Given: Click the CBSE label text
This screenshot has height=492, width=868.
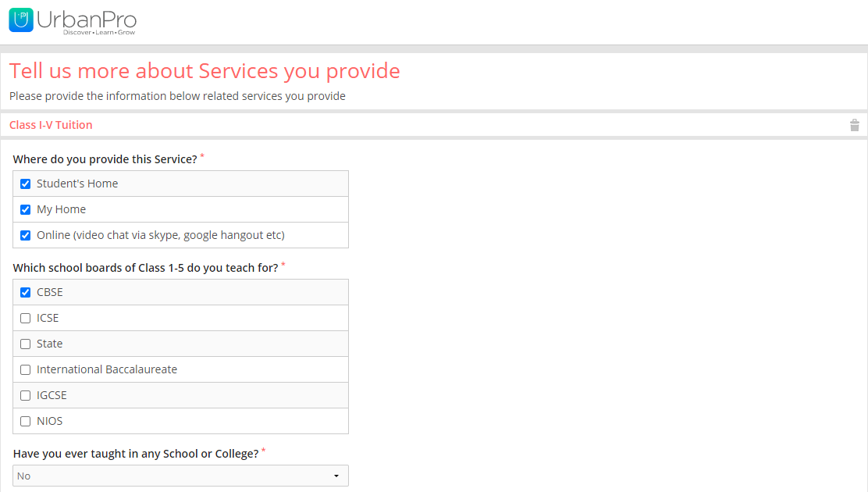Looking at the screenshot, I should (49, 292).
